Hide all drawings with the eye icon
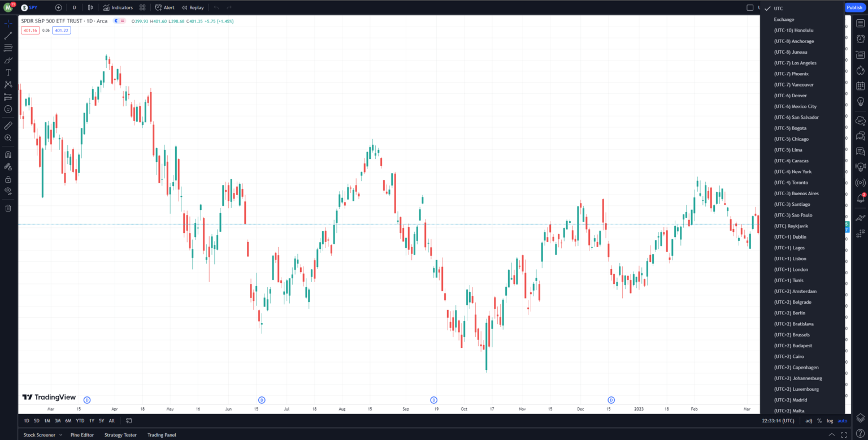This screenshot has width=868, height=440. click(8, 191)
